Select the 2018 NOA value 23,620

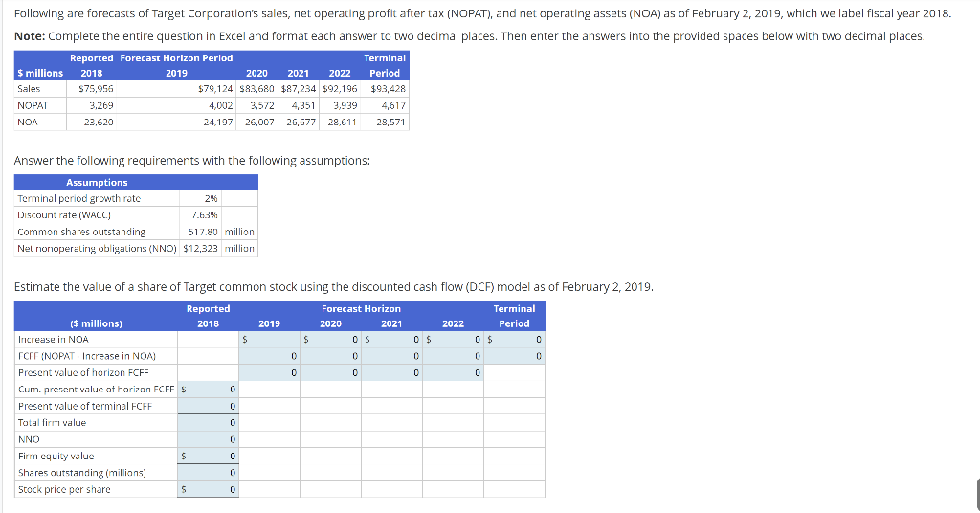click(99, 123)
